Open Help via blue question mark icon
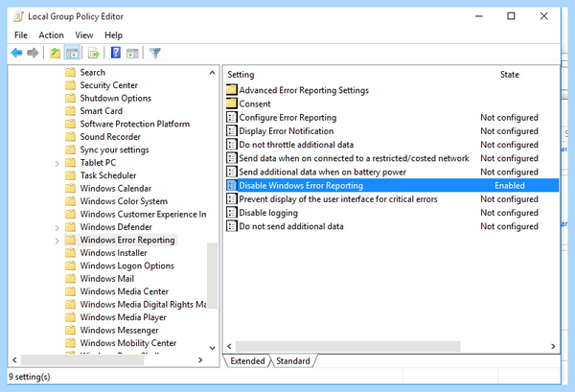Screen dimensions: 575x392 116,53
